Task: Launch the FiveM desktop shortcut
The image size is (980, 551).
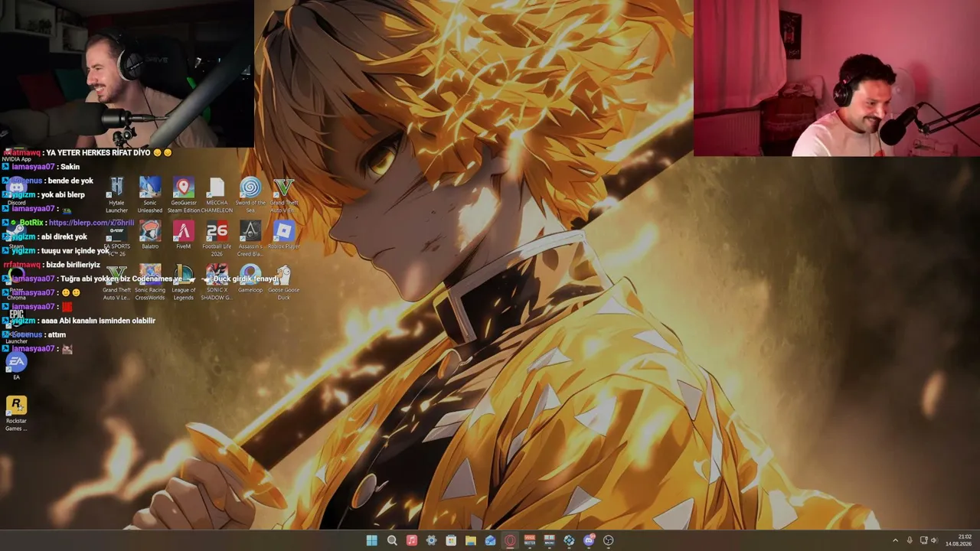Action: [x=184, y=235]
